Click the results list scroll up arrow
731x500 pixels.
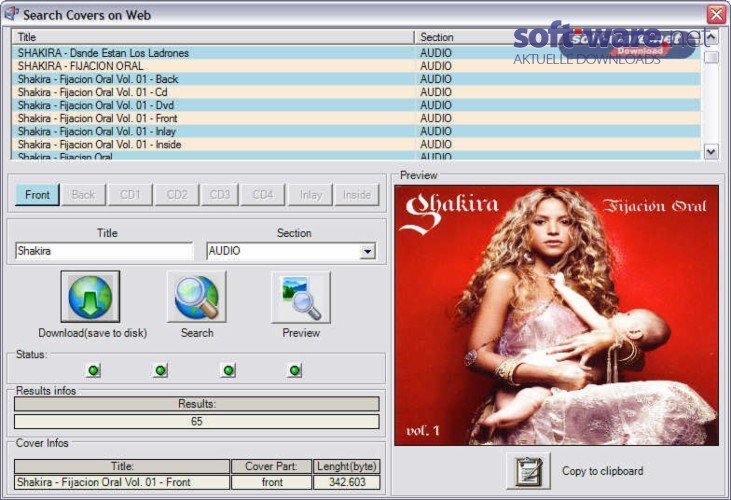click(x=710, y=37)
